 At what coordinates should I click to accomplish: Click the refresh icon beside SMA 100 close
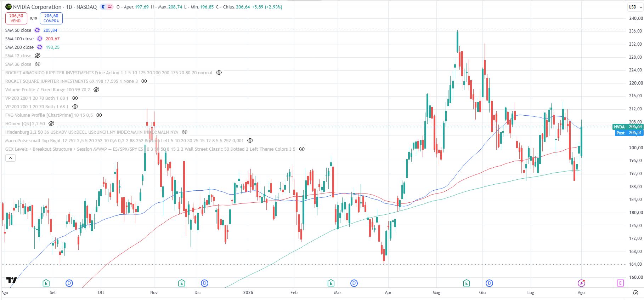pyautogui.click(x=40, y=39)
